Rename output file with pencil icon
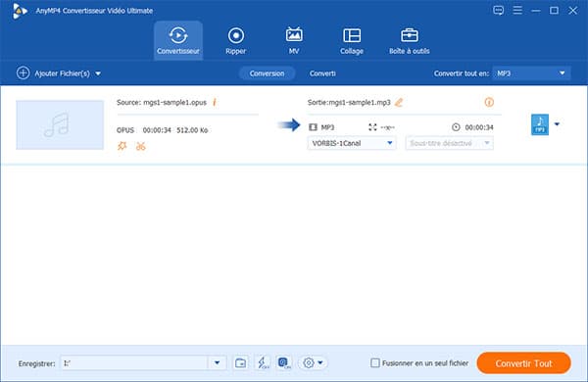 pos(399,102)
